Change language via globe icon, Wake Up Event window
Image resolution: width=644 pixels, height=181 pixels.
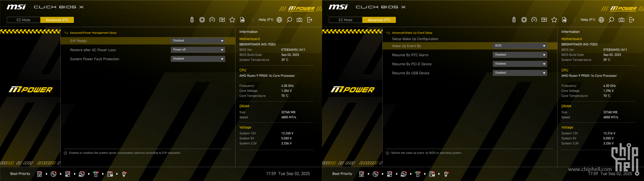pyautogui.click(x=601, y=20)
